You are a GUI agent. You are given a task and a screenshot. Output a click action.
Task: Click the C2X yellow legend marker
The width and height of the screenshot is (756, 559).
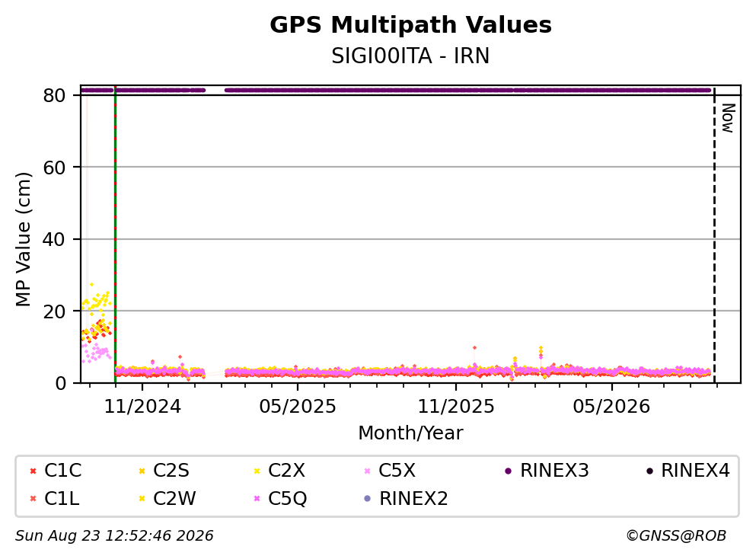(x=257, y=471)
